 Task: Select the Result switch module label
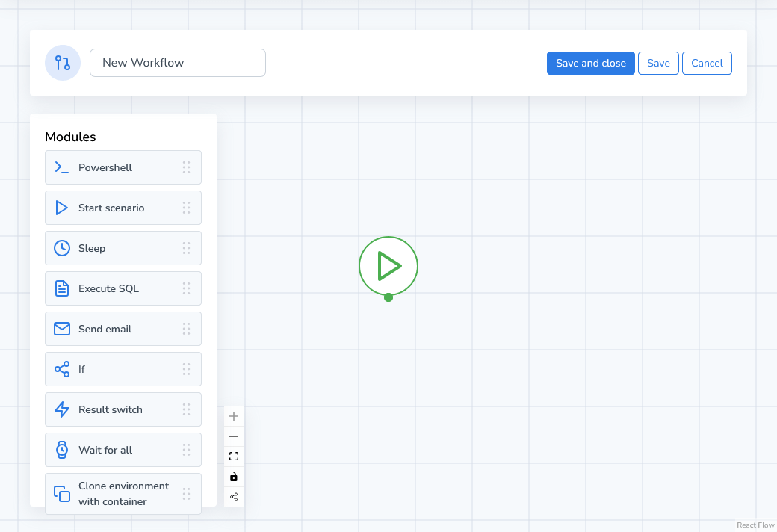click(111, 409)
